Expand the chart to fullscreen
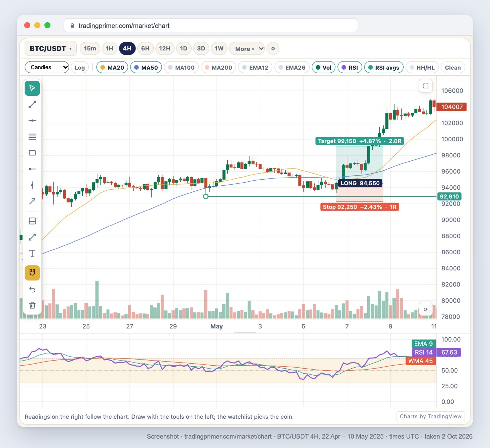This screenshot has height=448, width=490. (x=426, y=86)
